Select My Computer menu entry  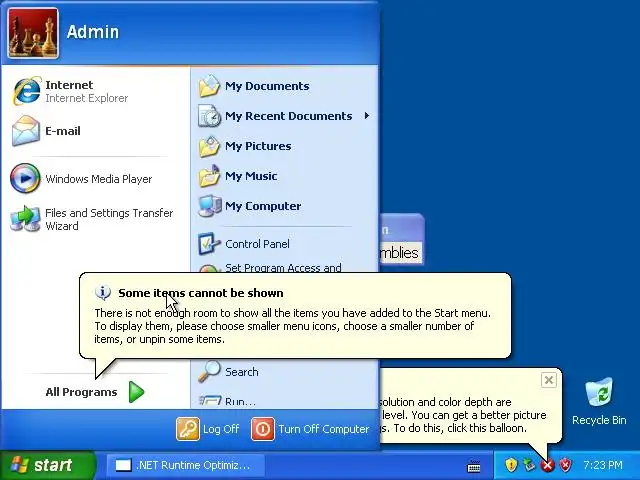tap(284, 206)
